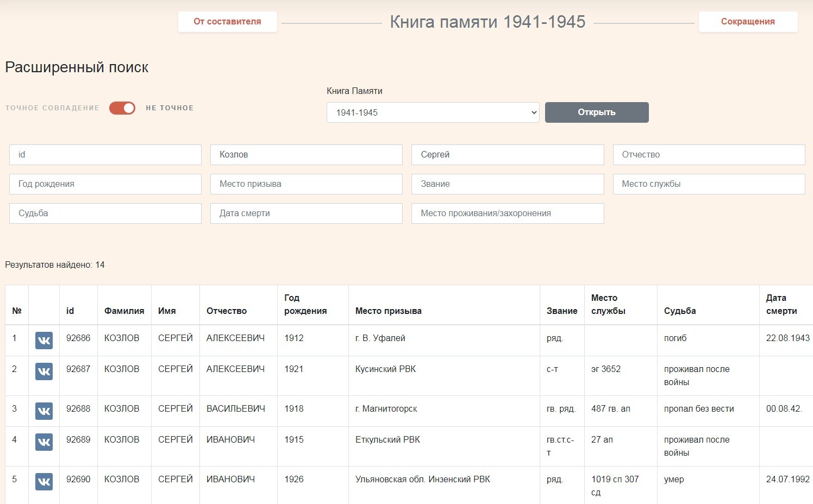Click the Книга памяти 1941-1945 title

(487, 22)
